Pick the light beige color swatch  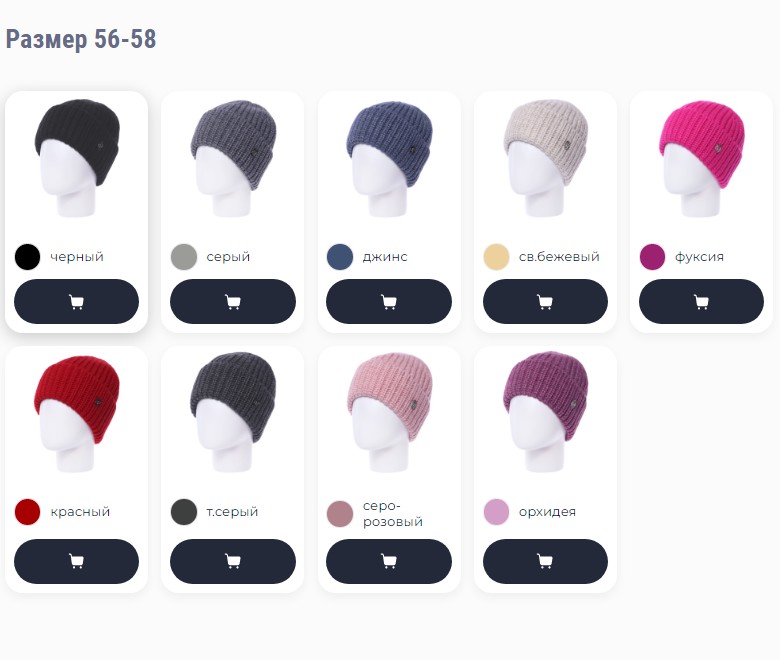(496, 257)
